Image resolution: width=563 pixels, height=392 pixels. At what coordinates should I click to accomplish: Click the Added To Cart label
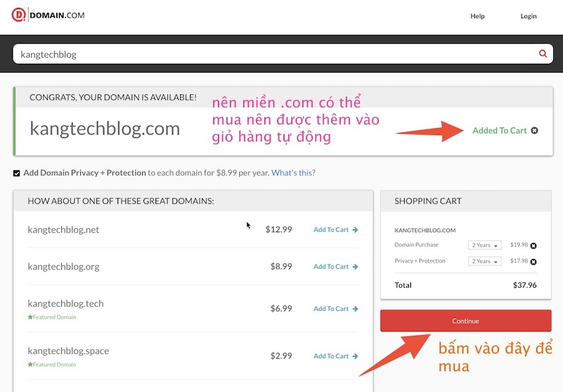click(499, 130)
